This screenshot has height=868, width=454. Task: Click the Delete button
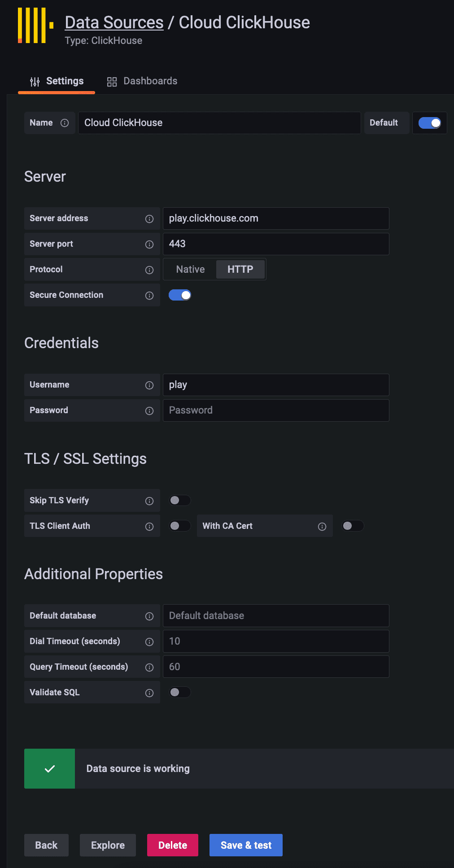(x=173, y=845)
